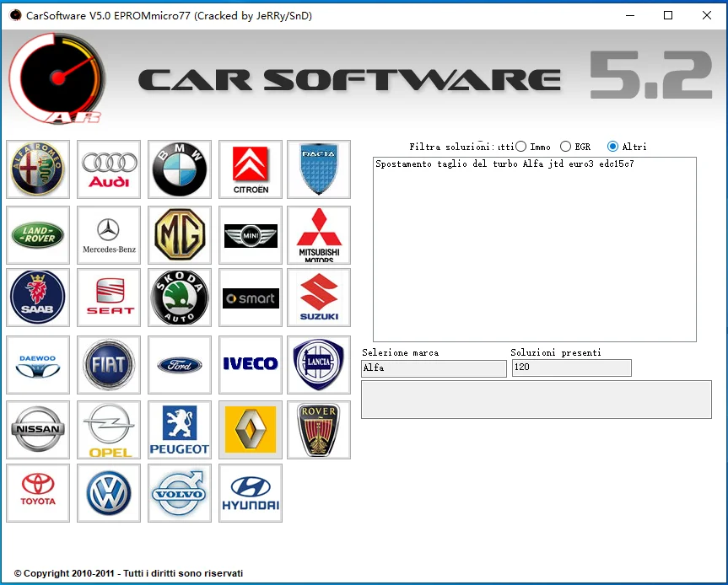Screen dimensions: 728x585
Task: Pick the smart brand logo
Action: (251, 298)
